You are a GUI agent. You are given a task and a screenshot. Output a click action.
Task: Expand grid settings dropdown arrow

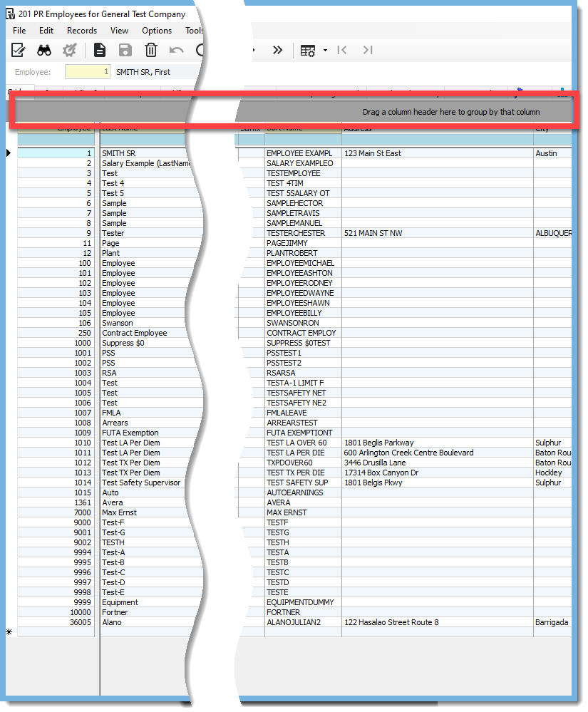point(325,51)
